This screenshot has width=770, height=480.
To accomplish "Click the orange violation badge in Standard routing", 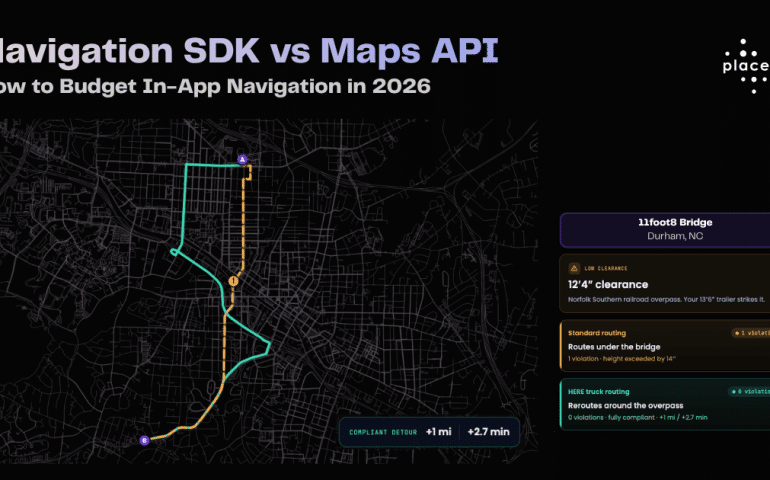I will 751,333.
